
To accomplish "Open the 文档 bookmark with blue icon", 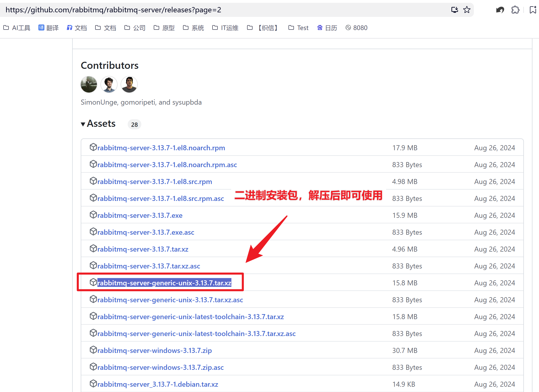I will click(77, 28).
